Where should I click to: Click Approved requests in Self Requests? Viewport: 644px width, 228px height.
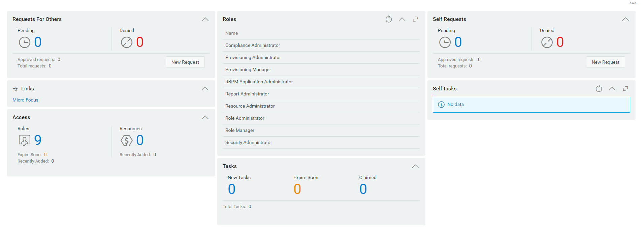(x=456, y=60)
